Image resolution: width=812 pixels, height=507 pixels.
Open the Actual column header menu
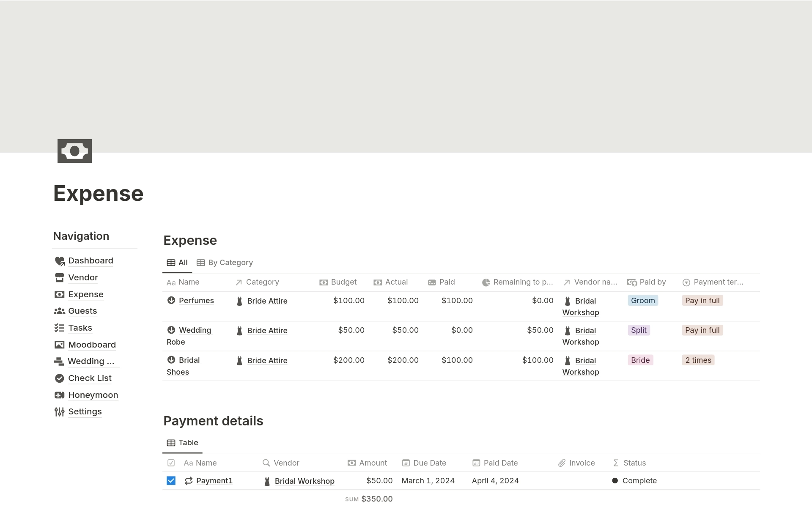click(x=391, y=282)
